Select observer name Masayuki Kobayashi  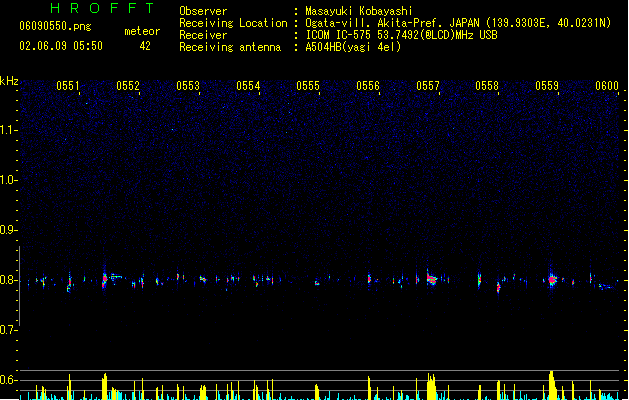coord(359,11)
